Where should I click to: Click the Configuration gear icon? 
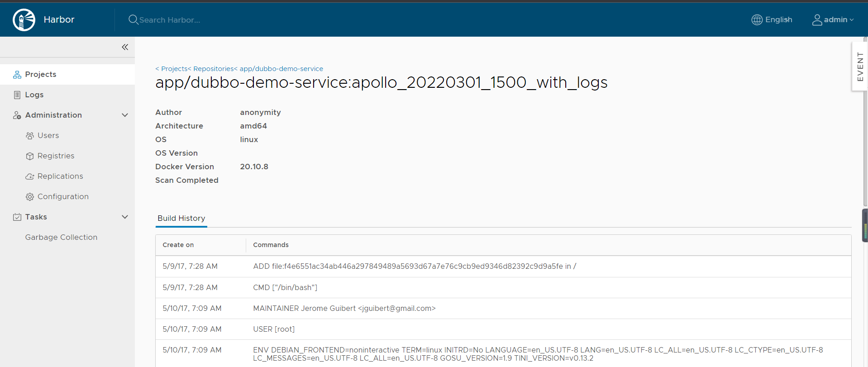(30, 196)
